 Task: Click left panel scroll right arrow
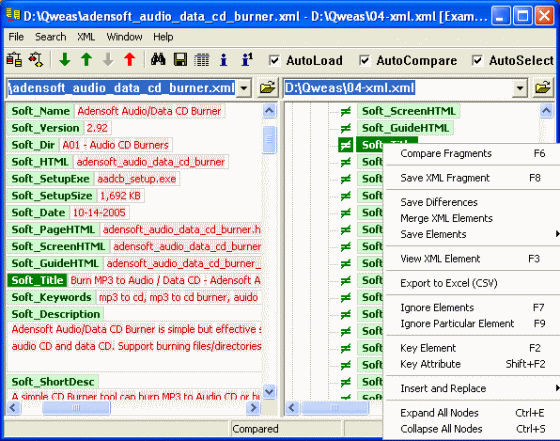click(253, 407)
